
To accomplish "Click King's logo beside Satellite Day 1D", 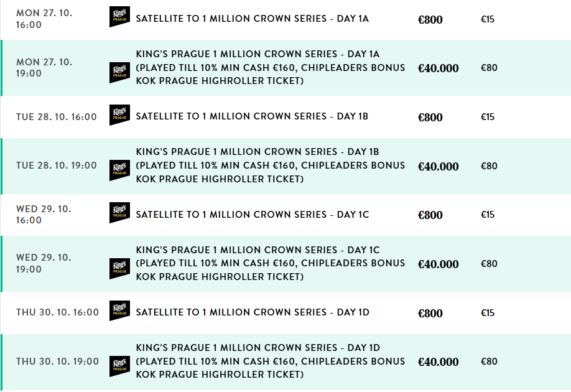I will pyautogui.click(x=119, y=310).
